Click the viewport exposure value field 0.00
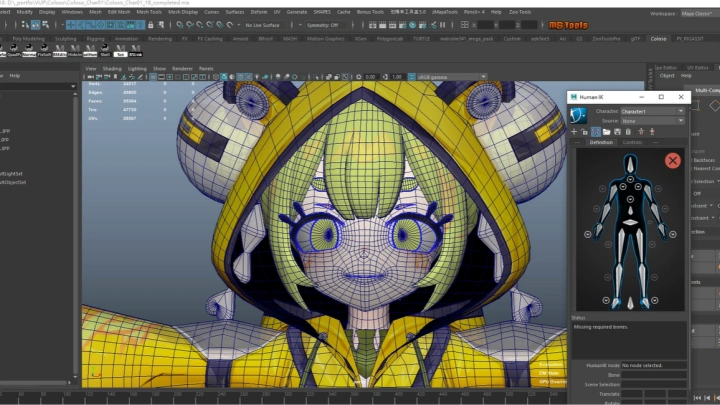 point(371,77)
